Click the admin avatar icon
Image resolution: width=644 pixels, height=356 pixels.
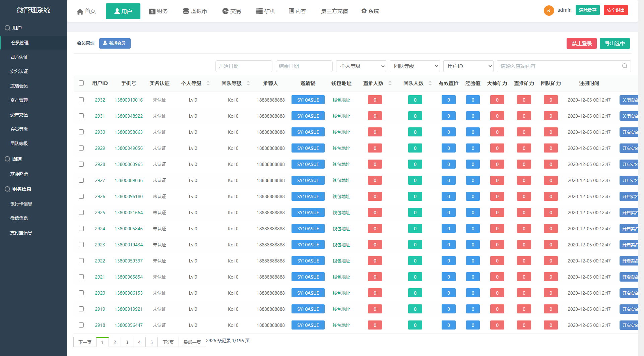(549, 10)
